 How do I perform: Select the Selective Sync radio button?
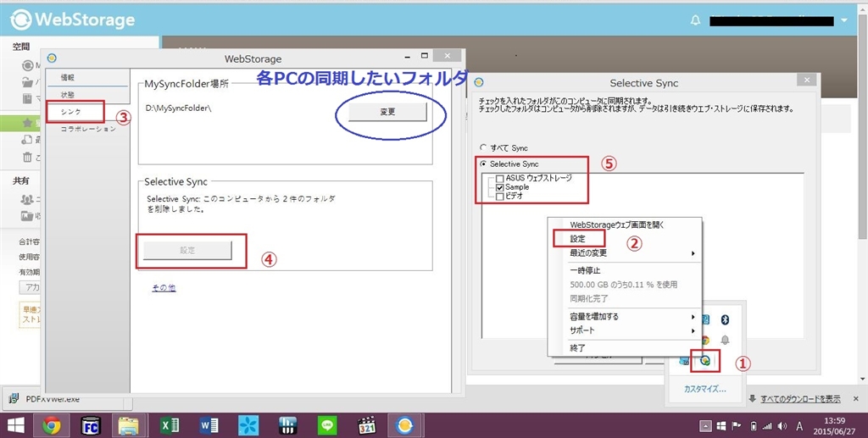[484, 164]
